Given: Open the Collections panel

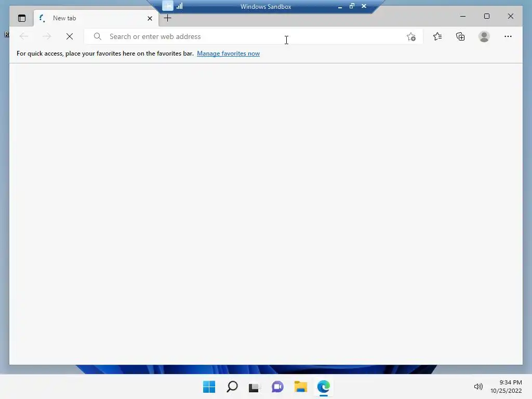Looking at the screenshot, I should click(460, 36).
